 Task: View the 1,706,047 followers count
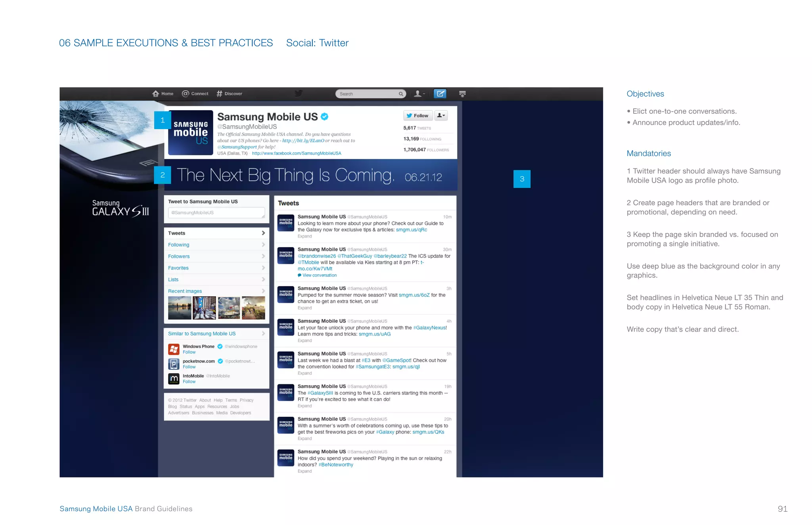coord(426,150)
